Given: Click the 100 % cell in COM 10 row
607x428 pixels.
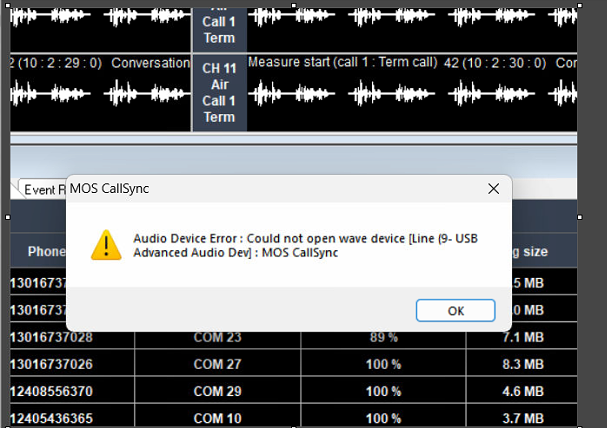Looking at the screenshot, I should (x=384, y=418).
